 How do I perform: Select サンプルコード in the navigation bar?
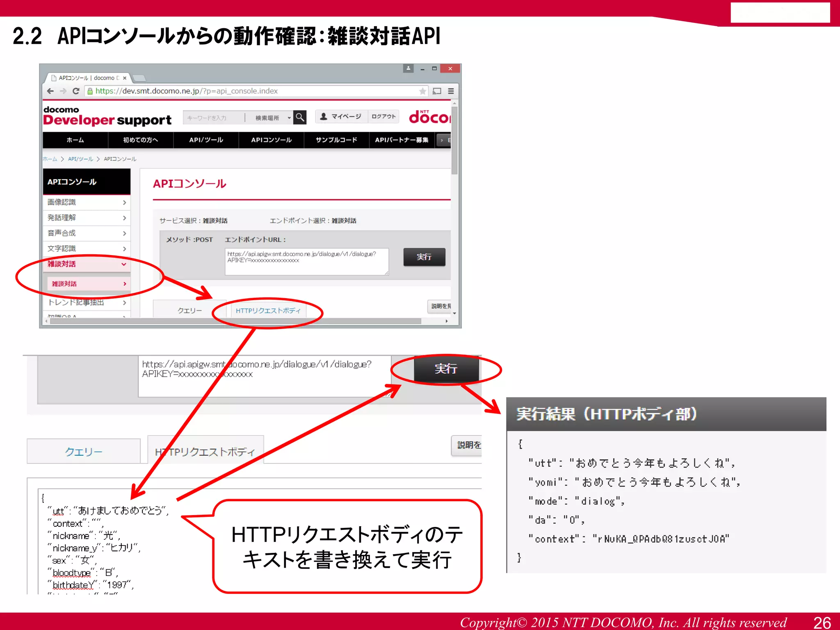tap(337, 140)
